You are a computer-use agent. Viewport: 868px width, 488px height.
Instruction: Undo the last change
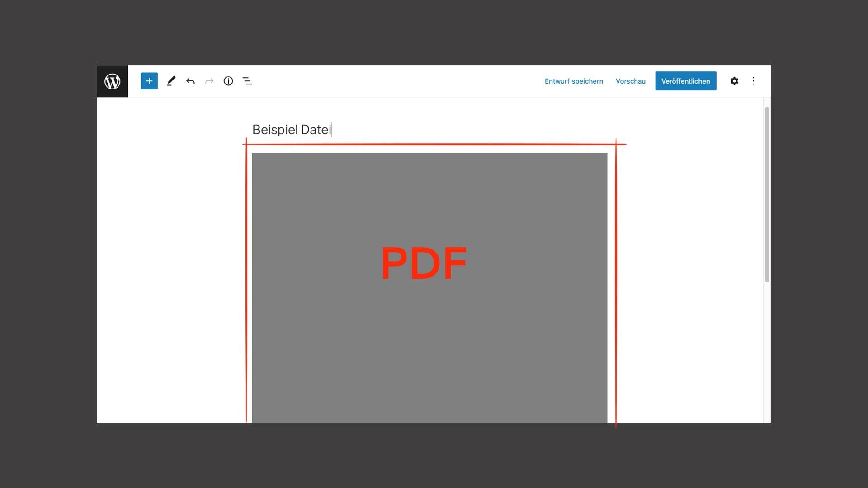(190, 81)
